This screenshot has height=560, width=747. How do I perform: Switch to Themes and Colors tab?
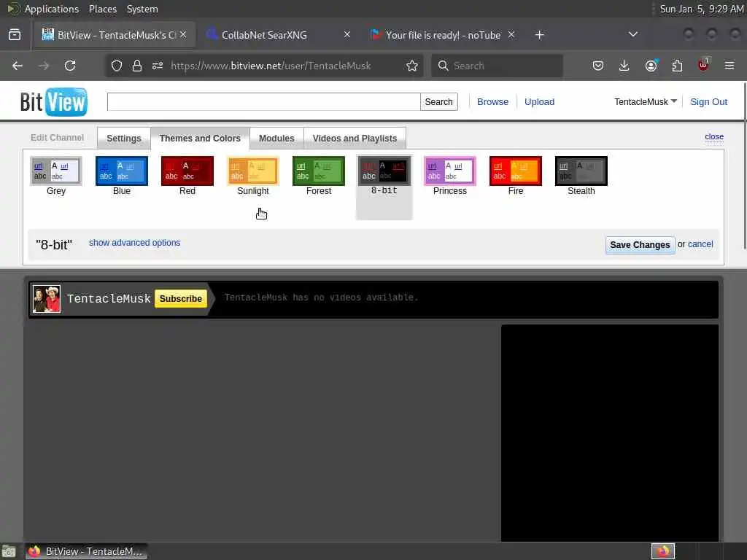coord(200,138)
